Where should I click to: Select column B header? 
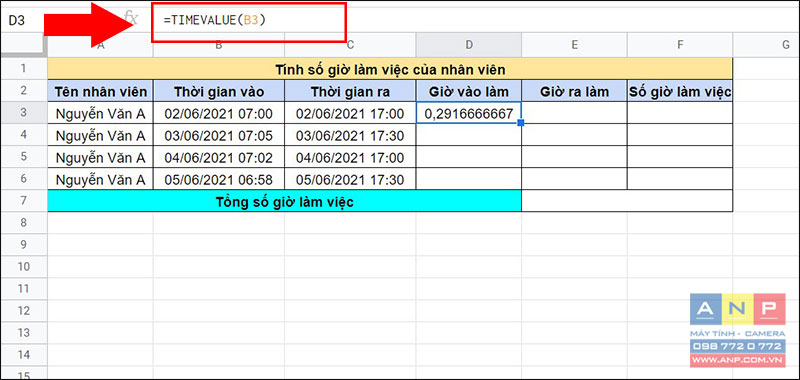219,45
